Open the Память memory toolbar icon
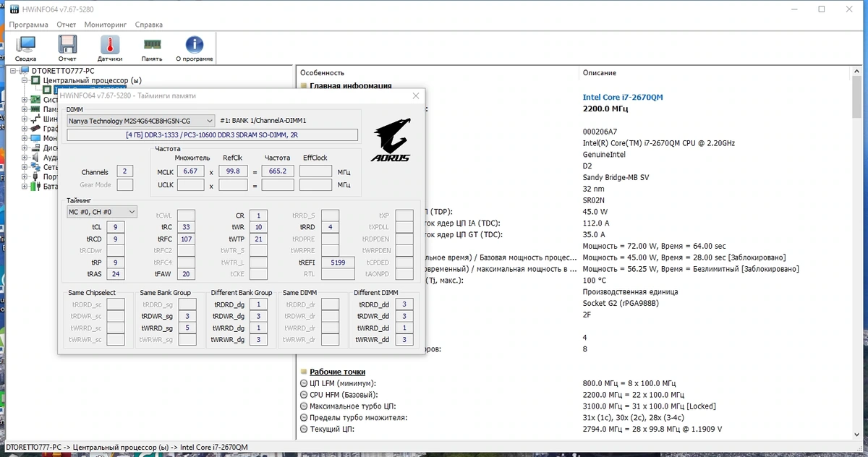Viewport: 868px width, 457px height. 152,45
